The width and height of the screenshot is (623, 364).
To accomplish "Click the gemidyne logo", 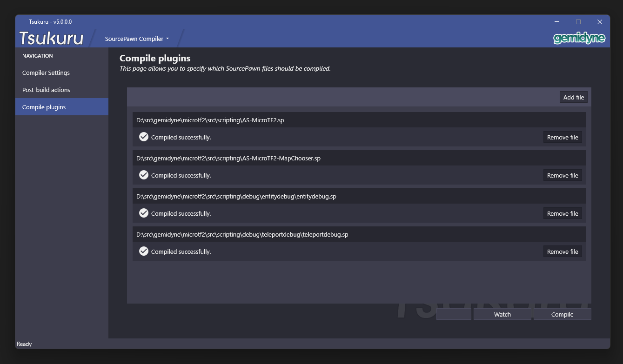I will pos(579,38).
